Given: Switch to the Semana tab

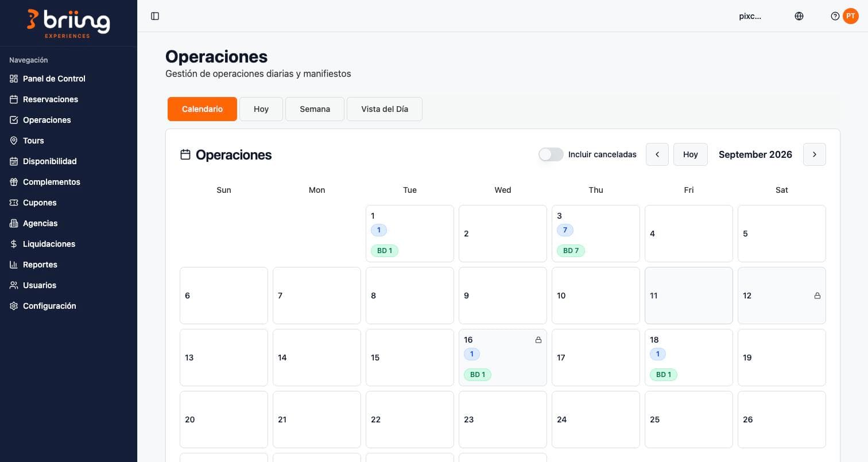Looking at the screenshot, I should click(x=315, y=109).
